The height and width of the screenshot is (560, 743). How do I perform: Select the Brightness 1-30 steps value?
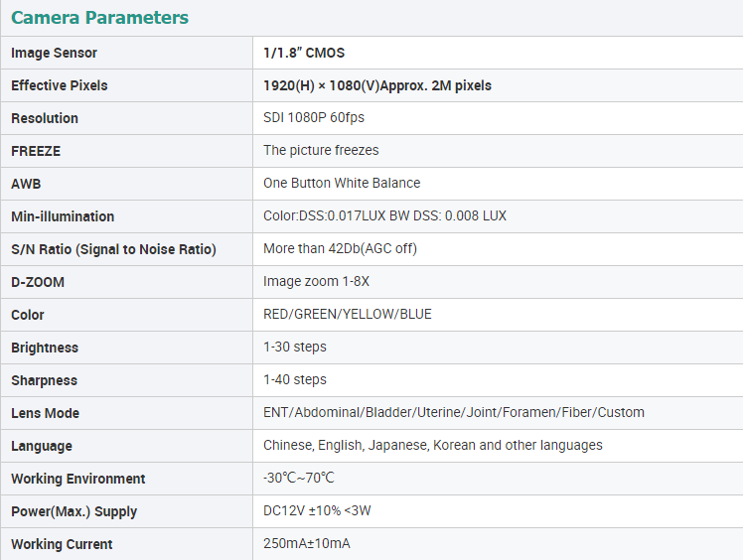pyautogui.click(x=295, y=347)
